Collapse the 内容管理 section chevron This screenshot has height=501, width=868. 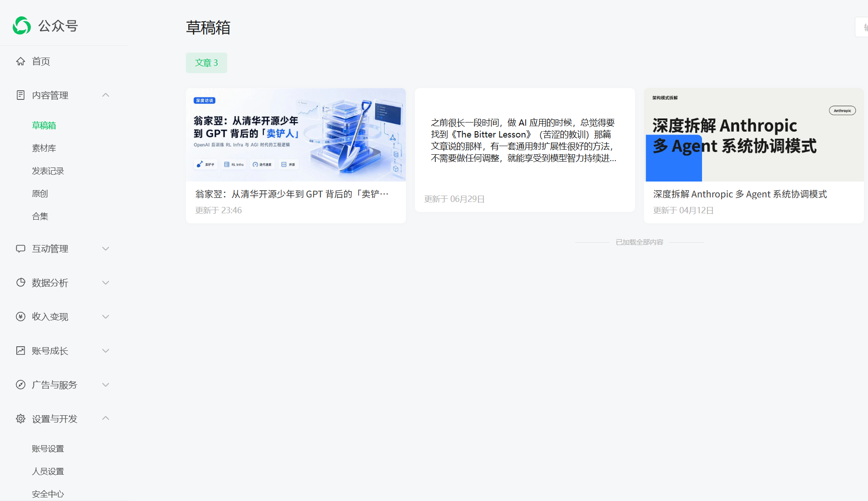click(x=106, y=95)
